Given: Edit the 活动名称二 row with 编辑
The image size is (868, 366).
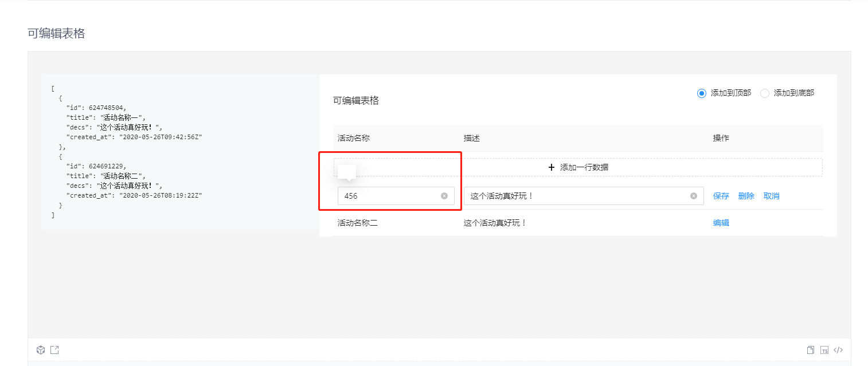Looking at the screenshot, I should (x=721, y=223).
